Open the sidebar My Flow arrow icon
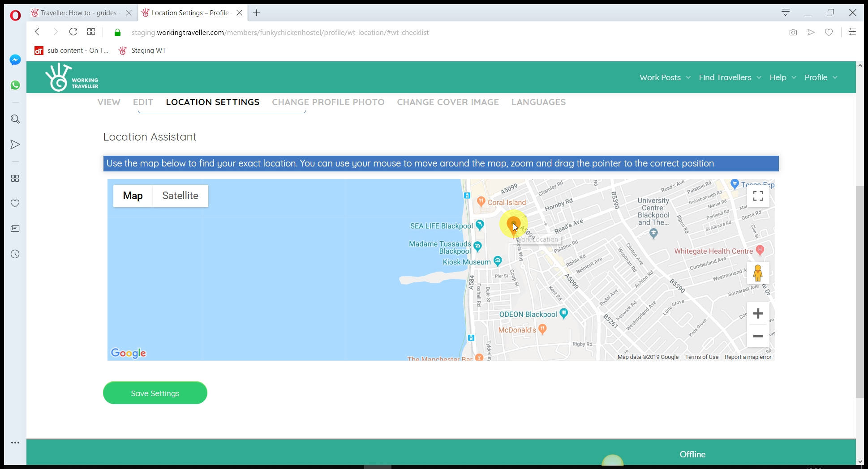Screen dimensions: 868x469 (x=15, y=145)
